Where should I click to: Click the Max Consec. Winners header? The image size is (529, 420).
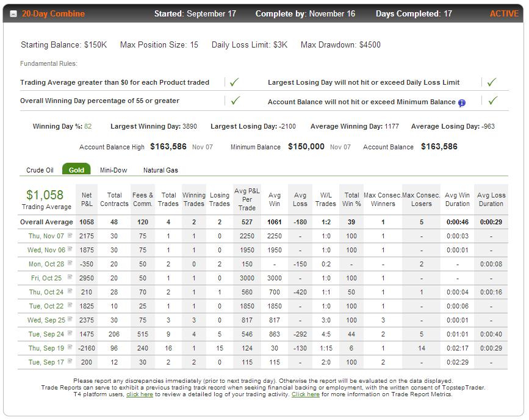[383, 199]
